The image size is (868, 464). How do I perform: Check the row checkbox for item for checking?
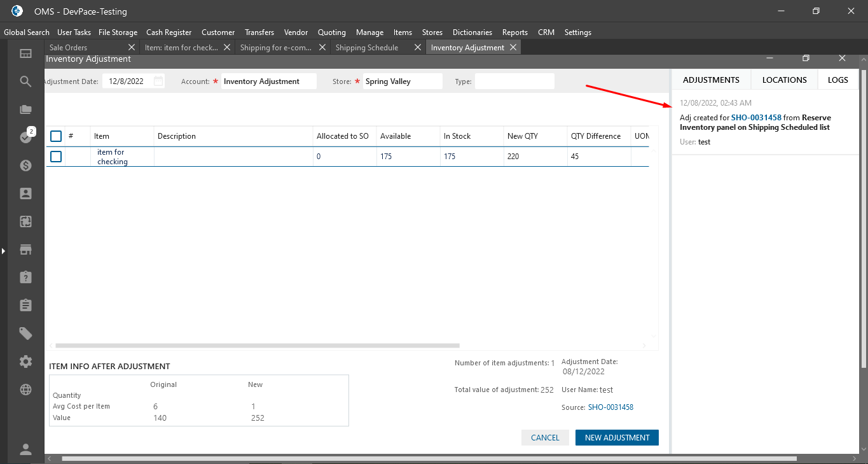(56, 157)
